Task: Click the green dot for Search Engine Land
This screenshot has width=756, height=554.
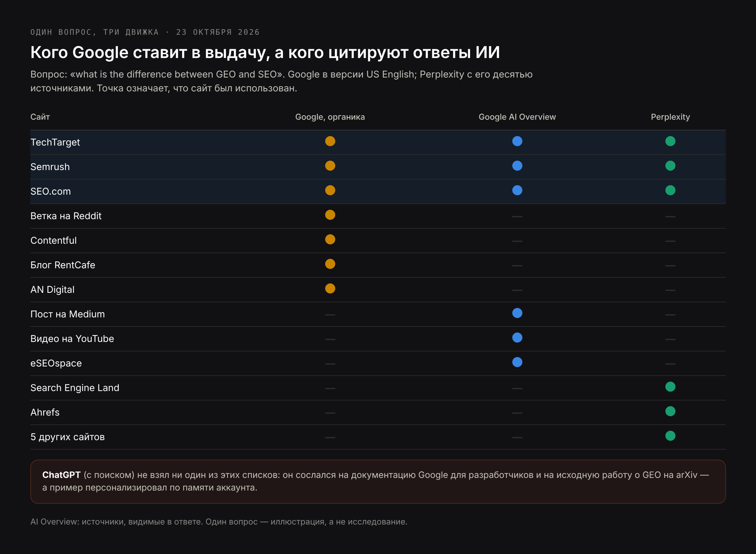Action: (670, 387)
